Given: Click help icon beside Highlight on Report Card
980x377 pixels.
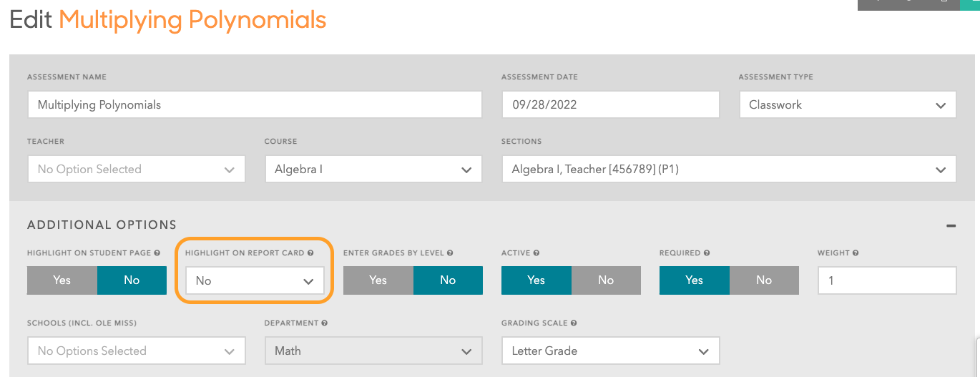Looking at the screenshot, I should [311, 253].
